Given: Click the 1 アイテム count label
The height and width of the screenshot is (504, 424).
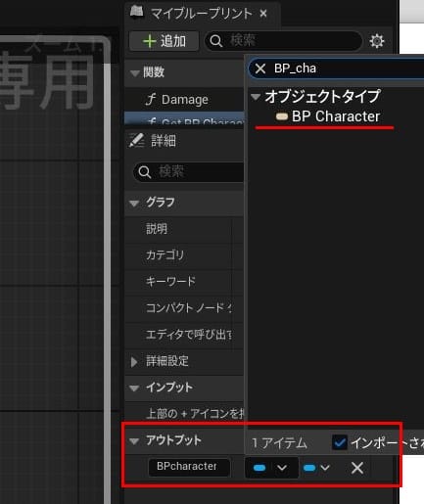Looking at the screenshot, I should [279, 443].
